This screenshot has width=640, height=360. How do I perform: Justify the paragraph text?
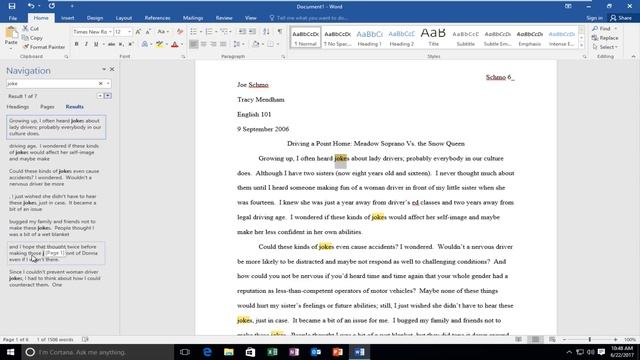223,44
